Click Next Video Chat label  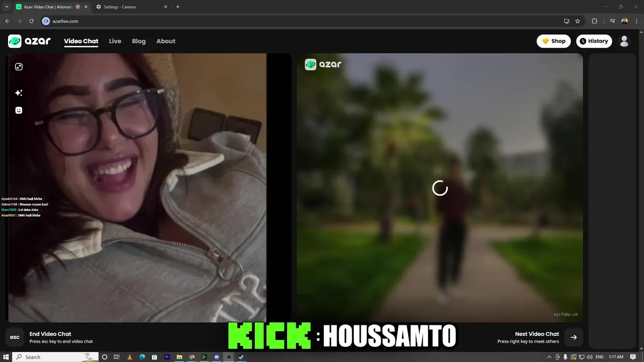(537, 334)
